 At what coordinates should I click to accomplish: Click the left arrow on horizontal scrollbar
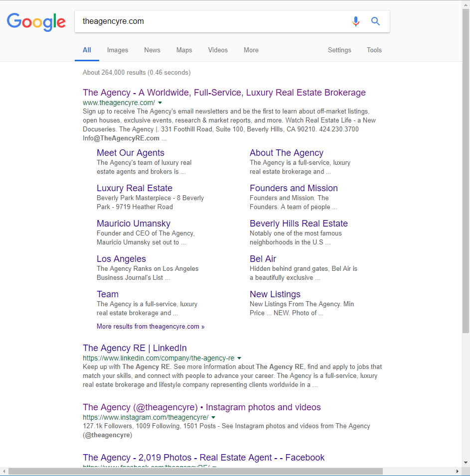(4, 472)
